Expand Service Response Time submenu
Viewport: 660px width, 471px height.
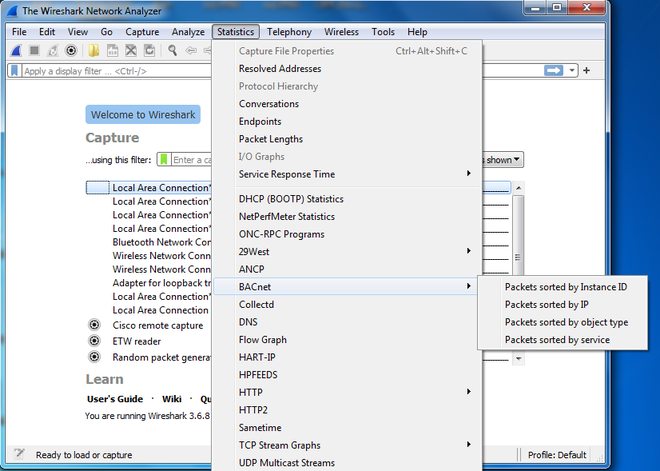[347, 174]
